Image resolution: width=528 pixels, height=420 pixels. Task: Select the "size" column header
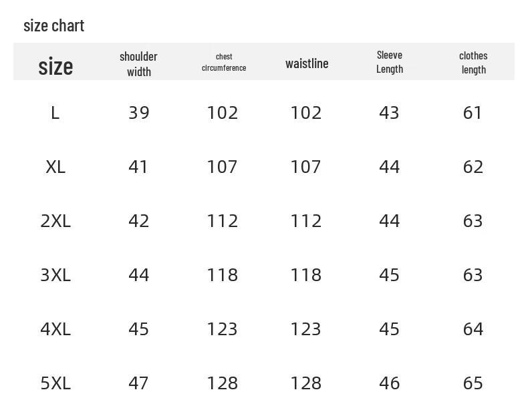pyautogui.click(x=55, y=66)
